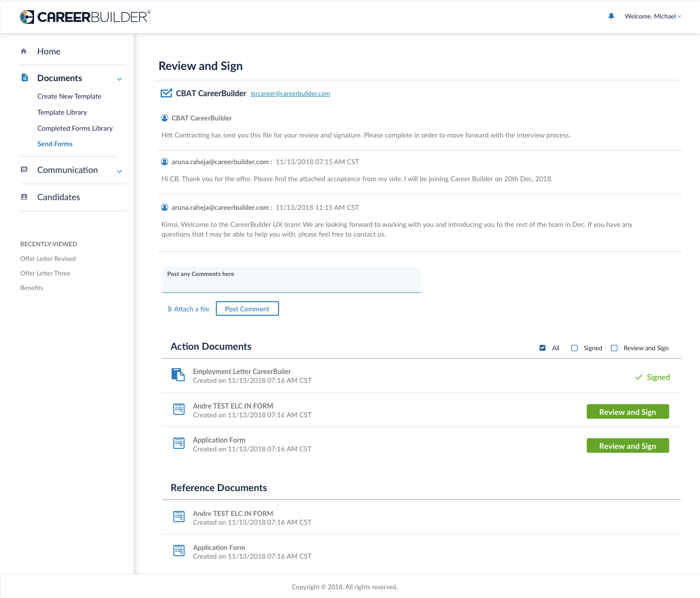Screen dimensions: 700x598
Task: Click the CareerBuilder logo
Action: (x=85, y=17)
